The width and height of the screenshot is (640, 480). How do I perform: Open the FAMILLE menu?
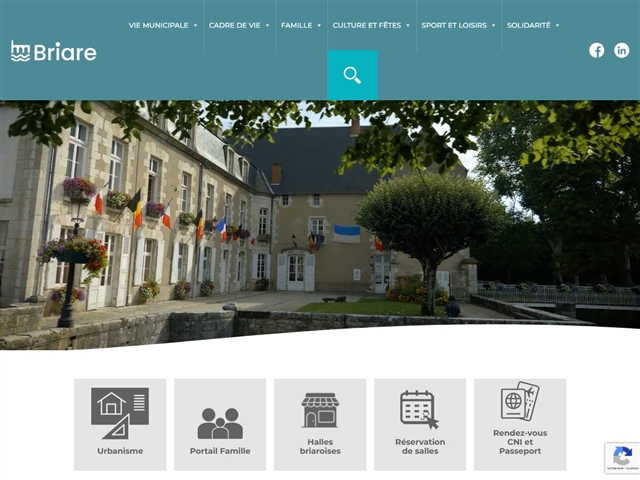point(296,25)
